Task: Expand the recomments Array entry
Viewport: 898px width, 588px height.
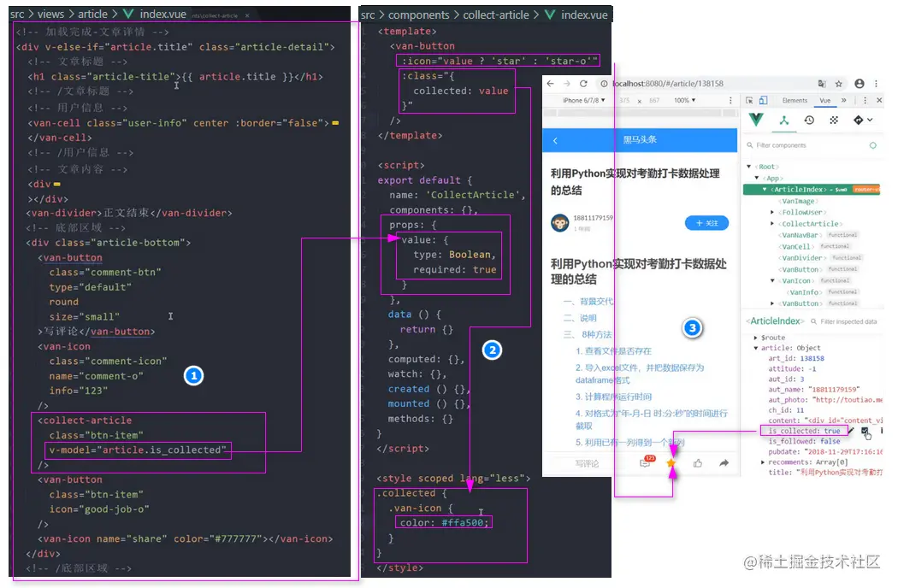Action: click(763, 462)
